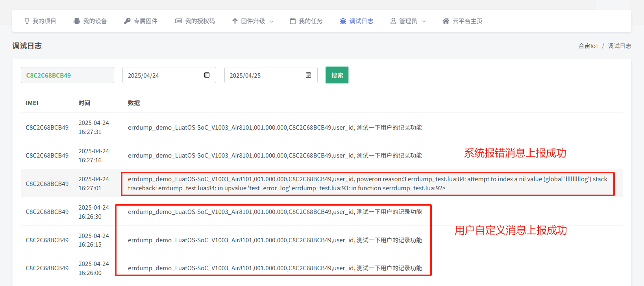Open calendar picker for start date 2025/04/24
This screenshot has height=286, width=644.
click(207, 75)
